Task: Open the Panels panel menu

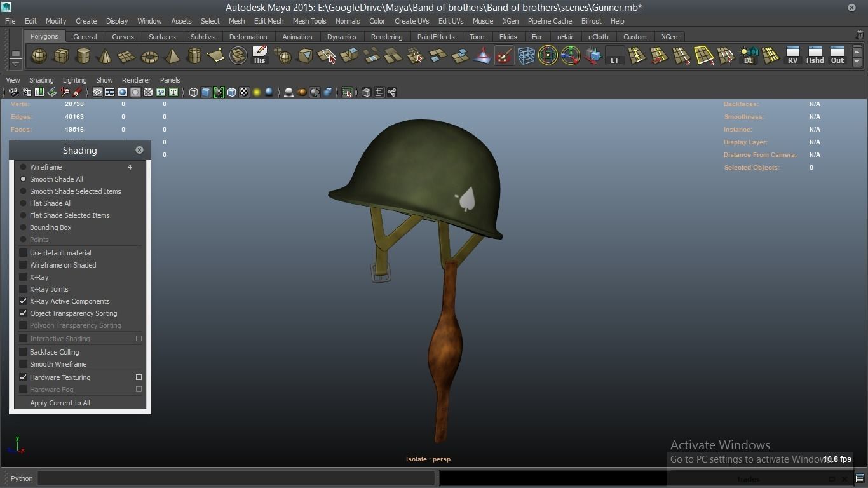Action: pos(170,80)
